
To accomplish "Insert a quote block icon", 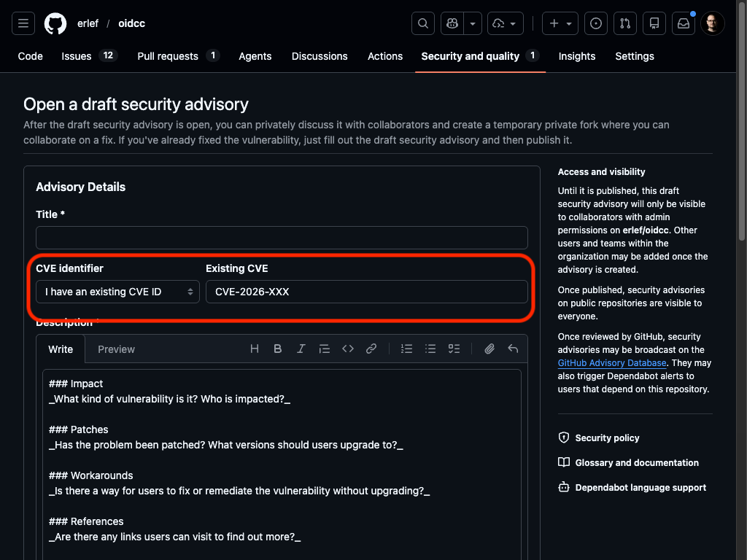I will (x=325, y=349).
